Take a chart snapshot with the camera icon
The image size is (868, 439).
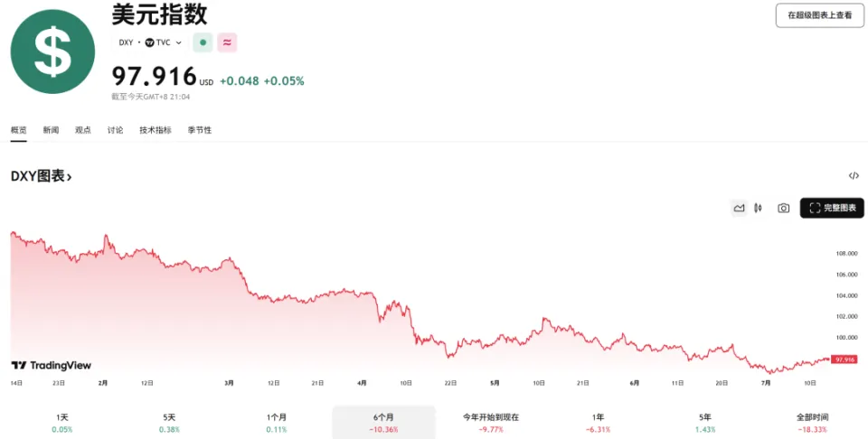(x=783, y=208)
